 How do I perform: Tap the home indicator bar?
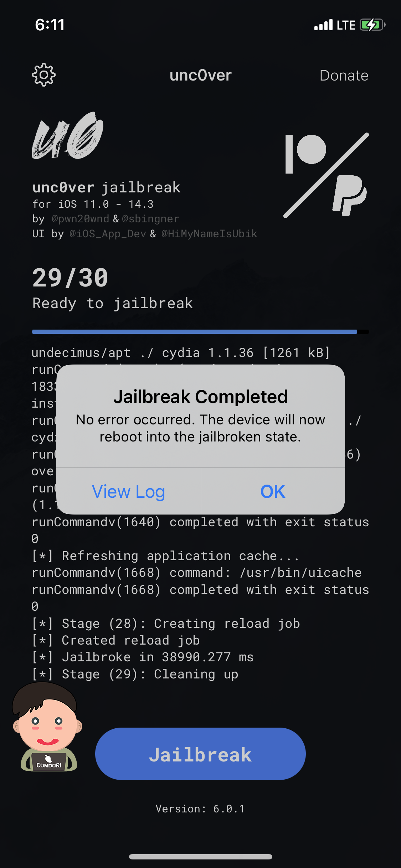pyautogui.click(x=200, y=857)
